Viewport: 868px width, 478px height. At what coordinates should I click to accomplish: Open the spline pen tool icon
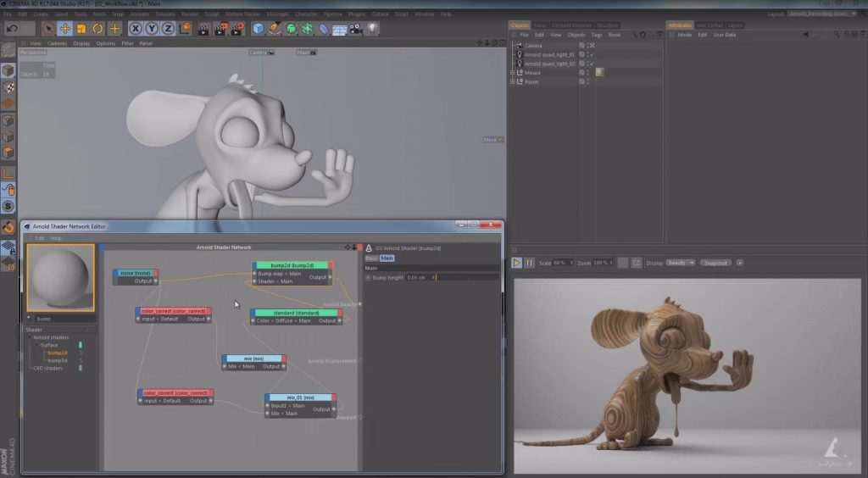[x=275, y=28]
